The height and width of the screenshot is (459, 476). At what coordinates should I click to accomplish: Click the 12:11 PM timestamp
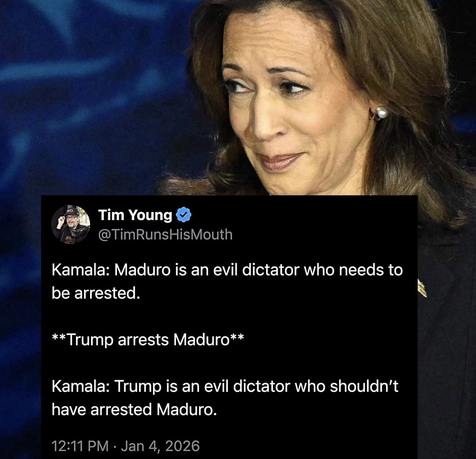pyautogui.click(x=80, y=446)
